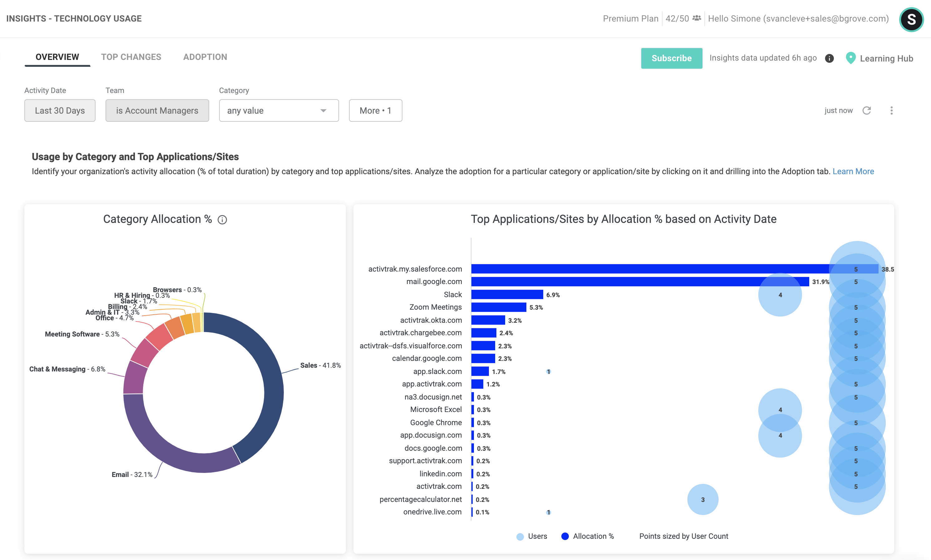Click the Google Chrome label
Viewport: 931px width, 560px height.
tap(436, 423)
